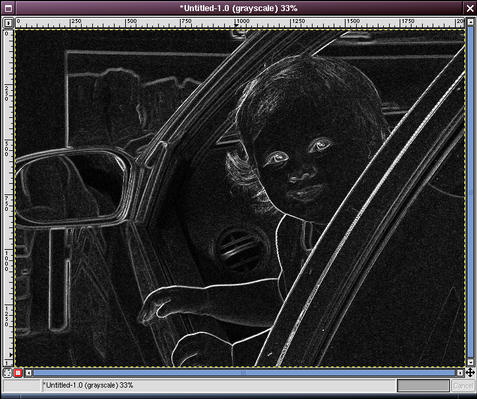
Task: Click the vertical scrollbar up arrow
Action: coord(470,22)
